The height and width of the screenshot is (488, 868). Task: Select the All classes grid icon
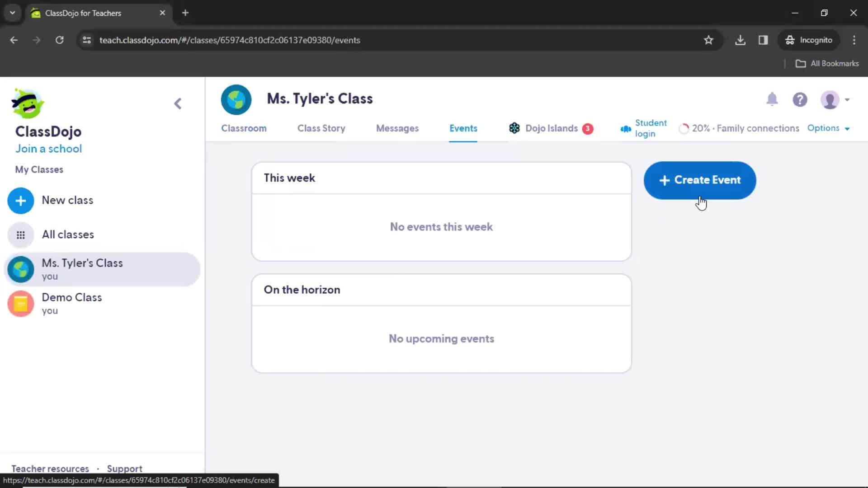click(20, 234)
